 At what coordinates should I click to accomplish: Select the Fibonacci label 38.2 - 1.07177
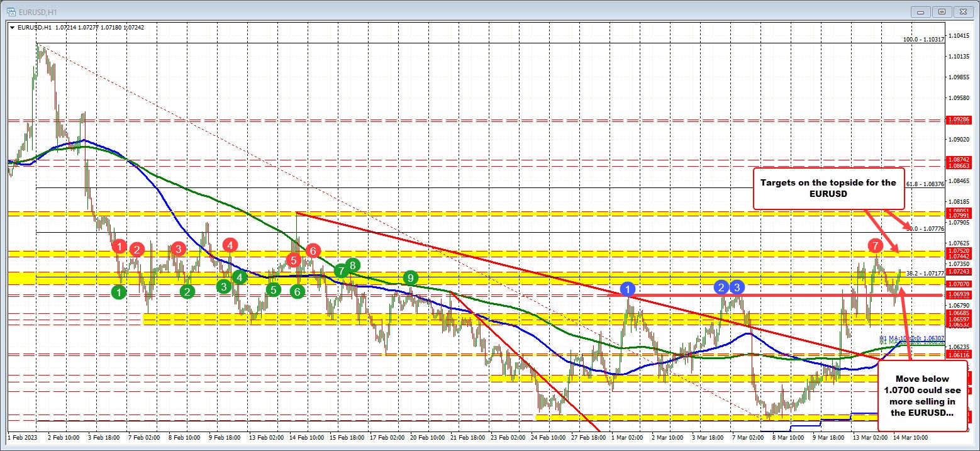[925, 273]
